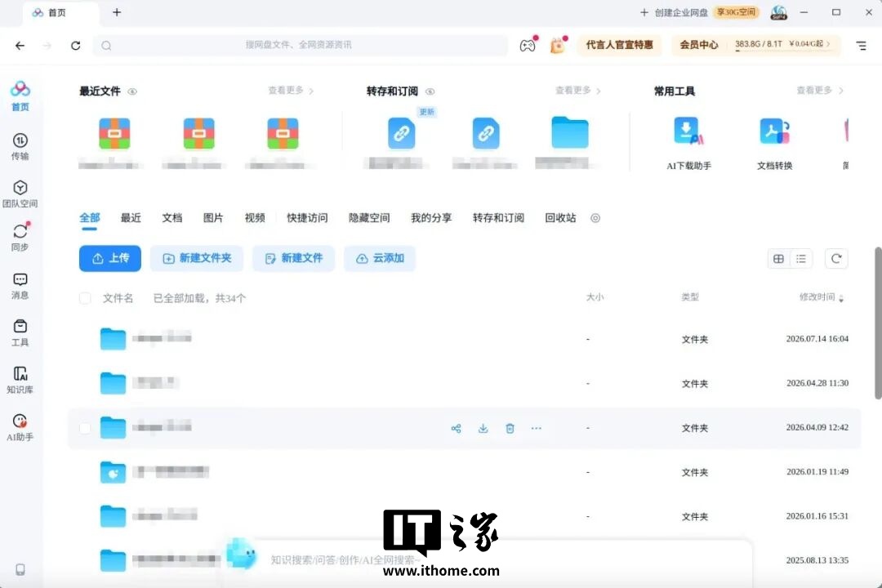Tick the select-all checkbox beside 文件名
Image resolution: width=882 pixels, height=588 pixels.
pos(85,298)
